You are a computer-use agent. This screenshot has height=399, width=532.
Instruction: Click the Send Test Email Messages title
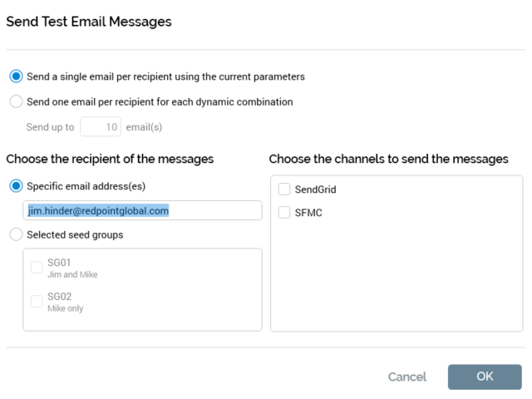(x=89, y=22)
